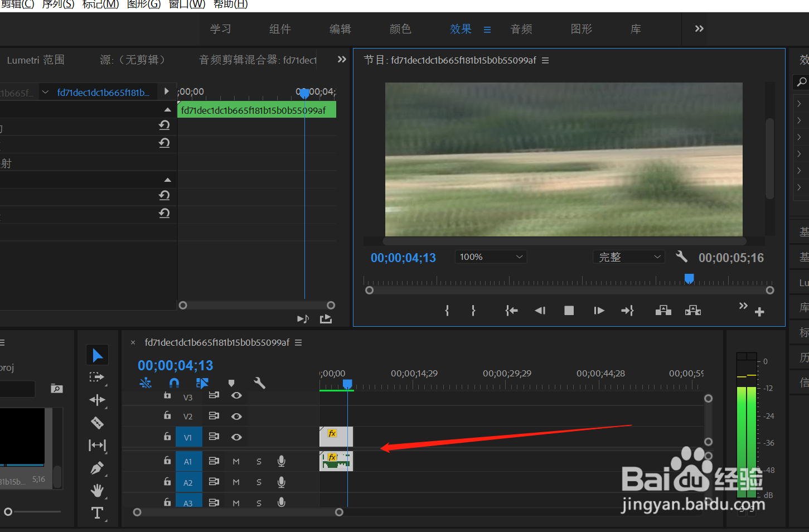Open the 100% zoom level dropdown
The image size is (809, 532).
tap(491, 257)
